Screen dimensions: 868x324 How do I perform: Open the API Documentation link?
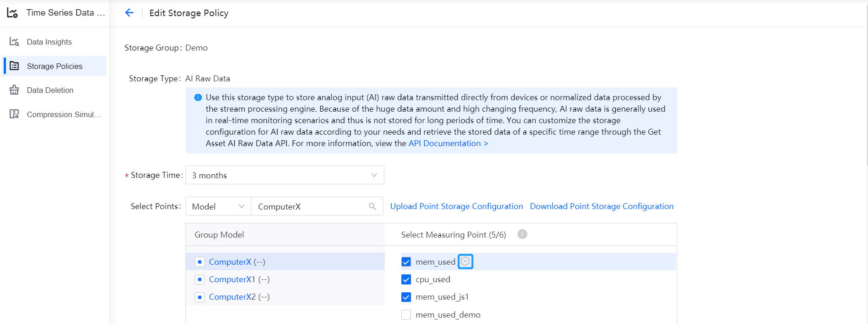448,143
